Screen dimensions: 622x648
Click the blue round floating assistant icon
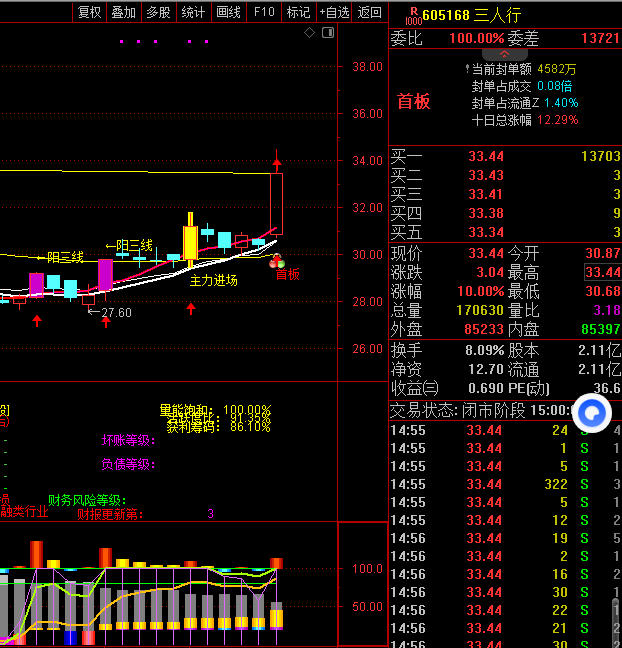point(592,412)
